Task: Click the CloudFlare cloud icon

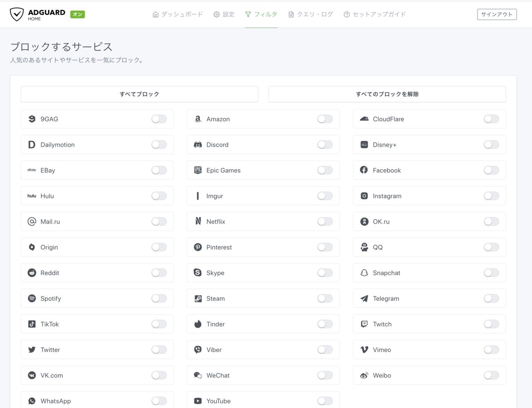Action: [364, 119]
